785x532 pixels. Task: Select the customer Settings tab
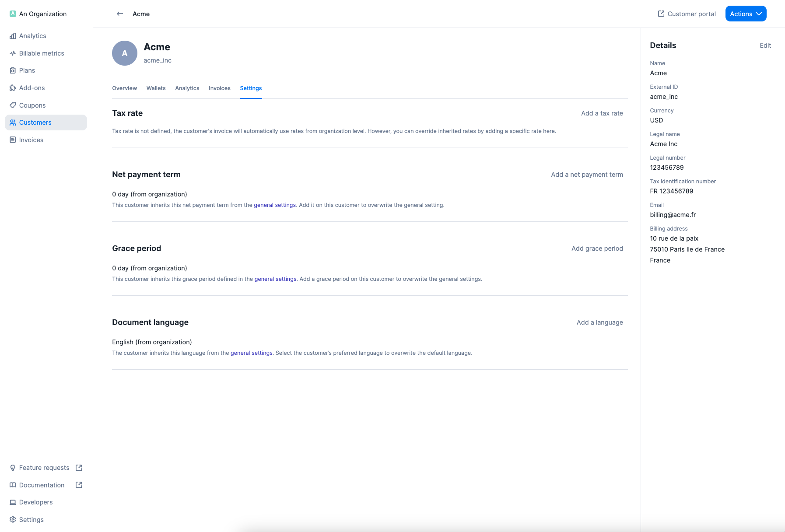coord(251,88)
